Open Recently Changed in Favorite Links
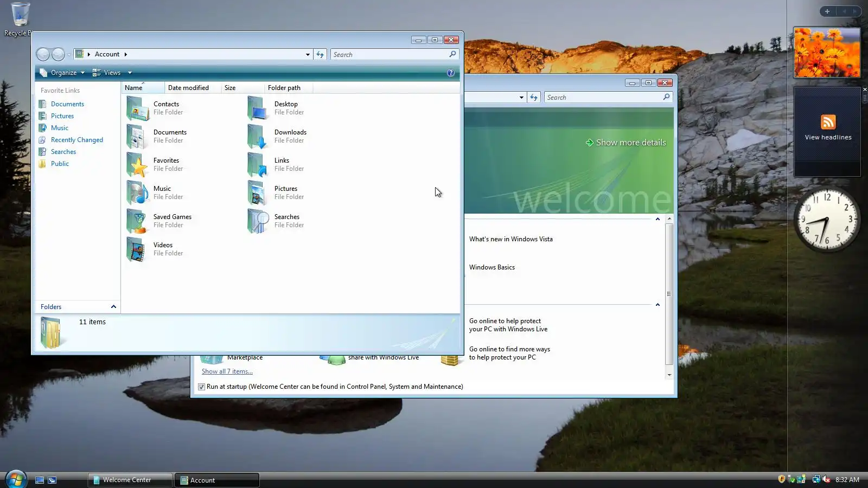 tap(76, 140)
